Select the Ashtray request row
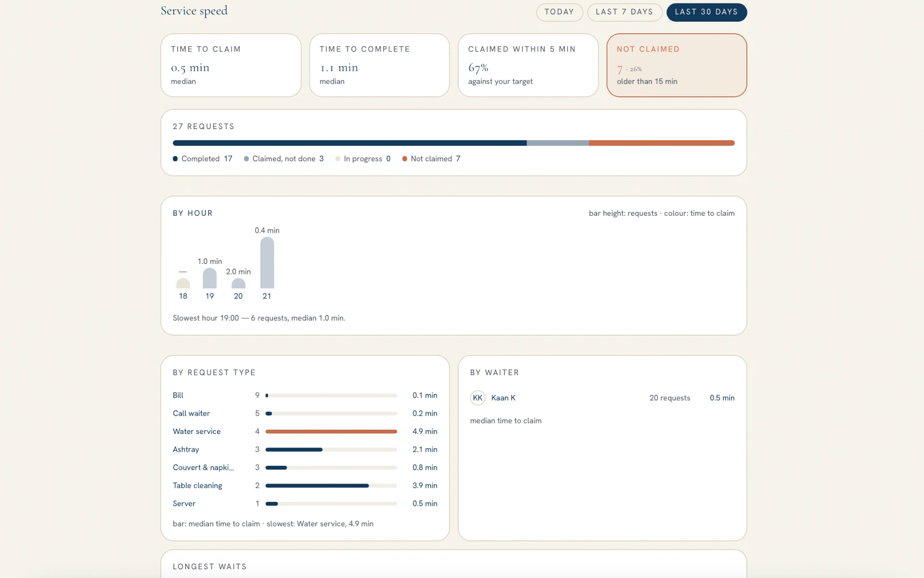Viewport: 924px width, 578px height. [305, 449]
